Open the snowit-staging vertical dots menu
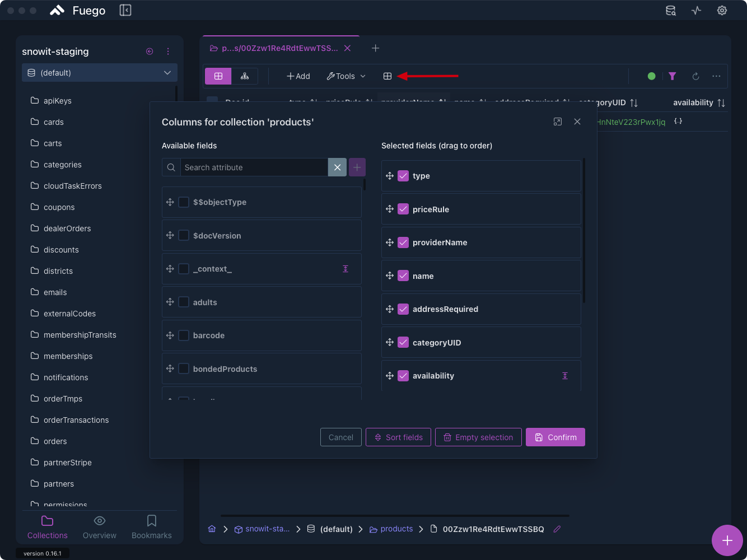Image resolution: width=747 pixels, height=560 pixels. tap(168, 52)
